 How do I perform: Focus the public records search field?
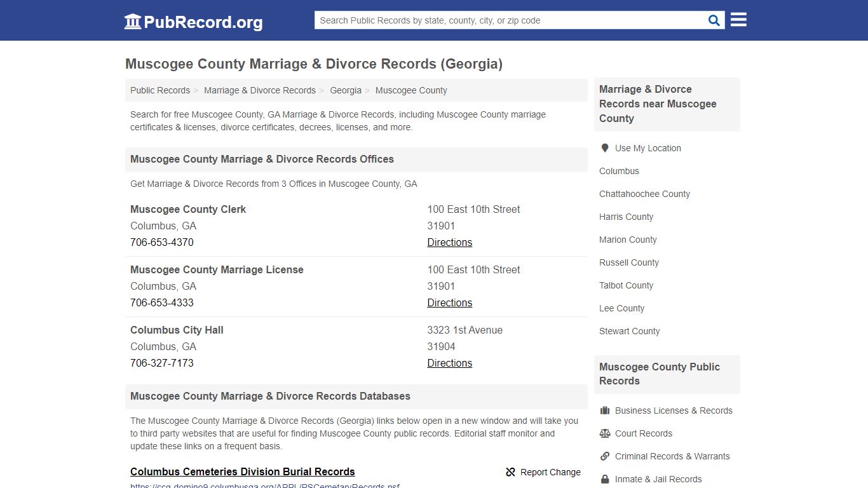(x=510, y=20)
